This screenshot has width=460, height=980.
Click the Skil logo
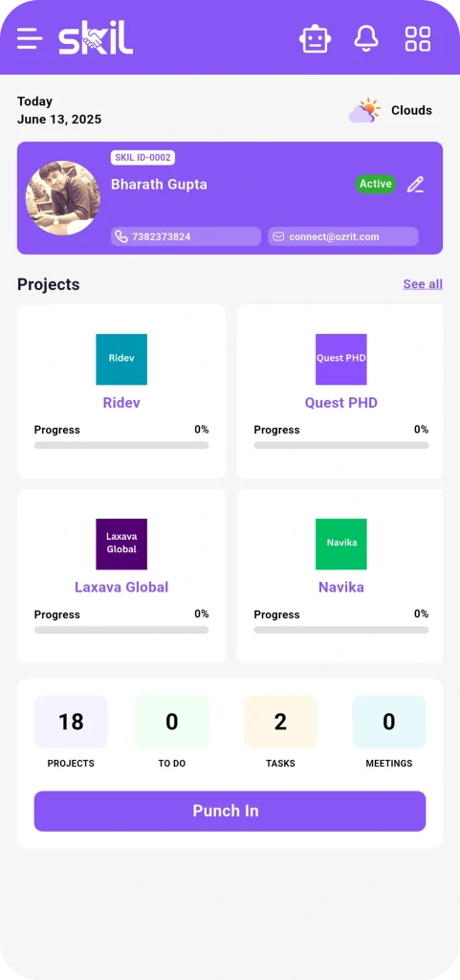coord(97,39)
